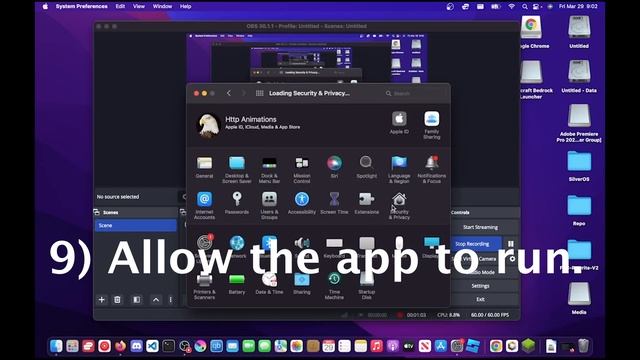Open Battery preferences

coord(237,284)
